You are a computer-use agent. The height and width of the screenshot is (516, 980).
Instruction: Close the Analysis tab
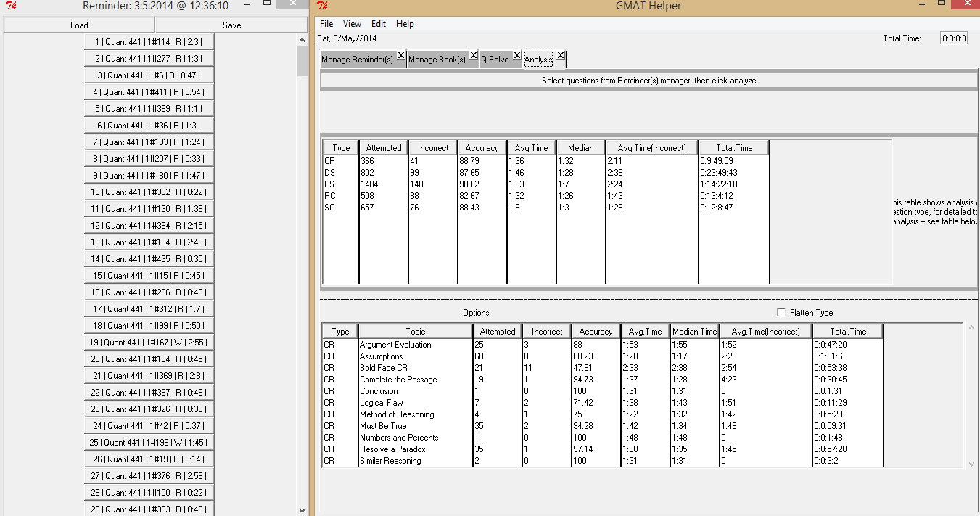560,54
